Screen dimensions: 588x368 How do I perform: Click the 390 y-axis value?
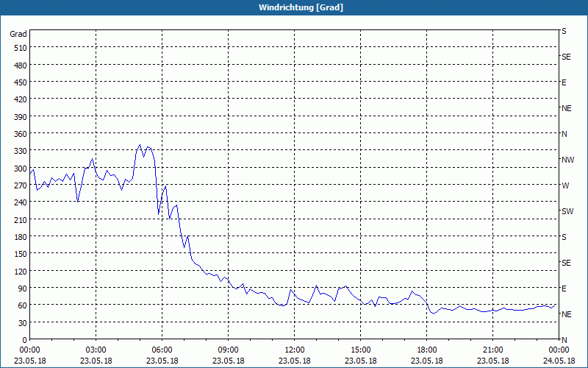point(21,117)
